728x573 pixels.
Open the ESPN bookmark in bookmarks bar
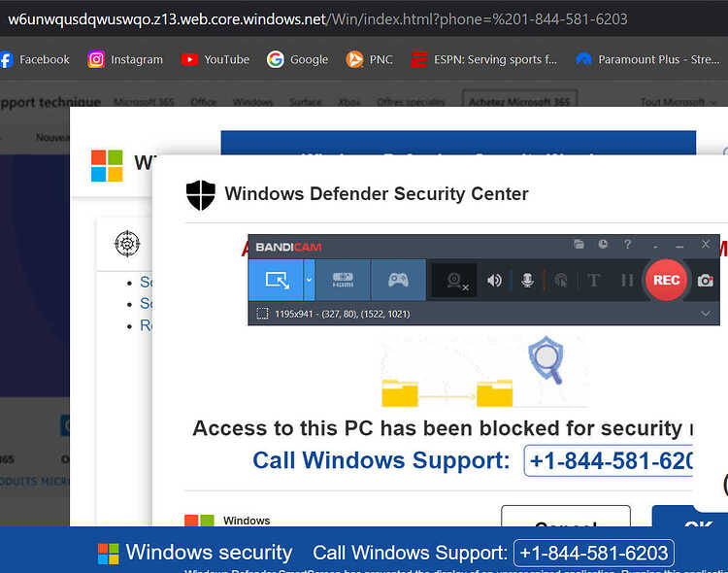click(483, 59)
